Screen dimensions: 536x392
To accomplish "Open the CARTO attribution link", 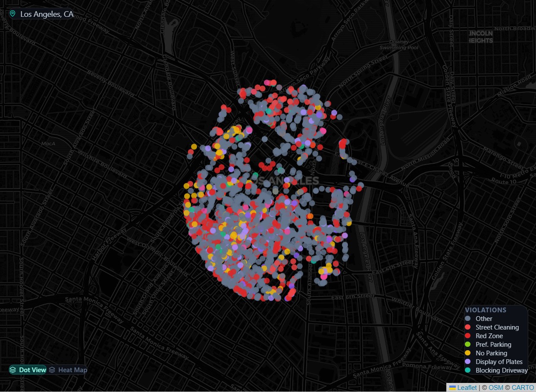I will click(x=523, y=387).
